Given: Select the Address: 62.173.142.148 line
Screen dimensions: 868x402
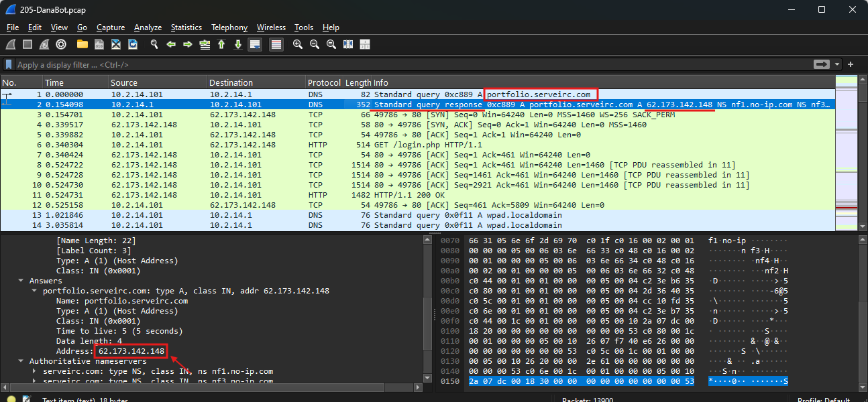Looking at the screenshot, I should coord(111,351).
